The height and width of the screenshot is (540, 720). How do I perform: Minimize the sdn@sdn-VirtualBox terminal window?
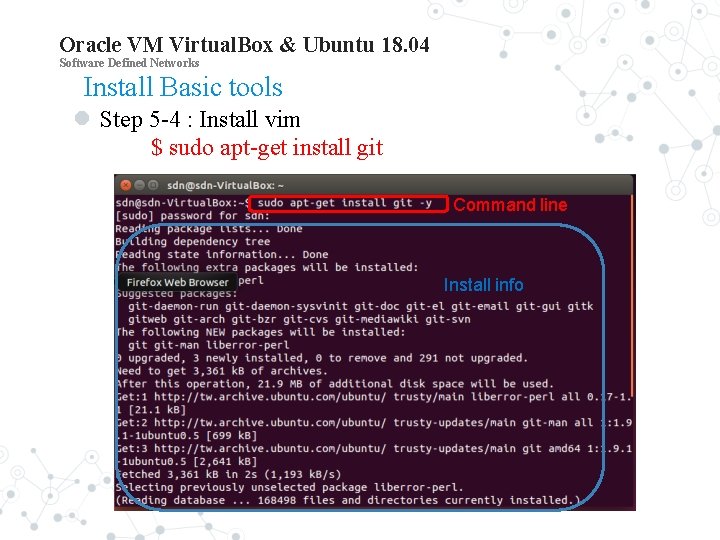coord(140,185)
